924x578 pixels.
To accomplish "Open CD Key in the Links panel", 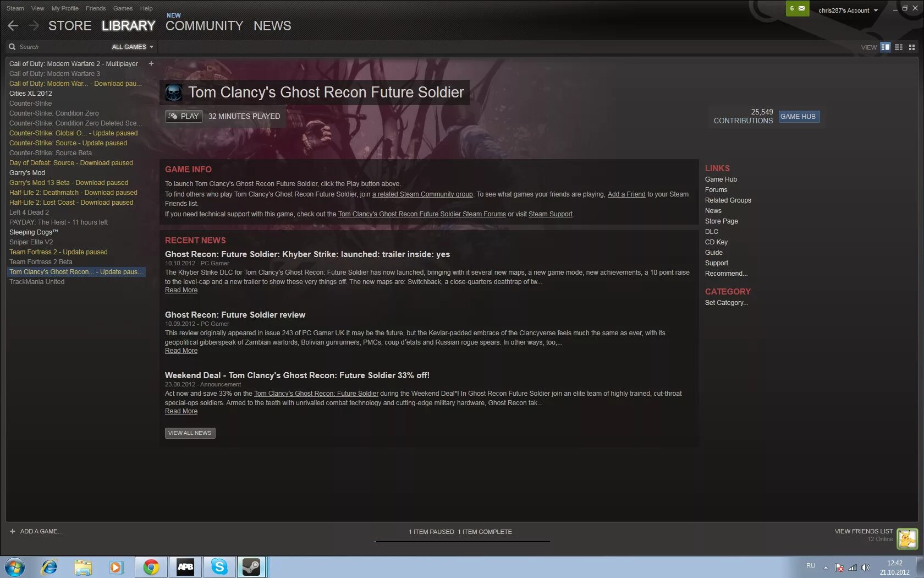I will [x=716, y=242].
